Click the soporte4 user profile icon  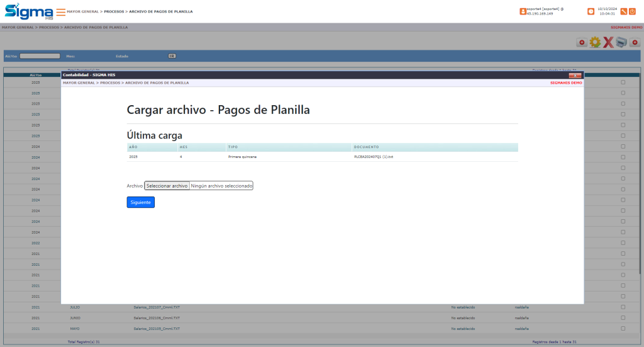point(523,11)
